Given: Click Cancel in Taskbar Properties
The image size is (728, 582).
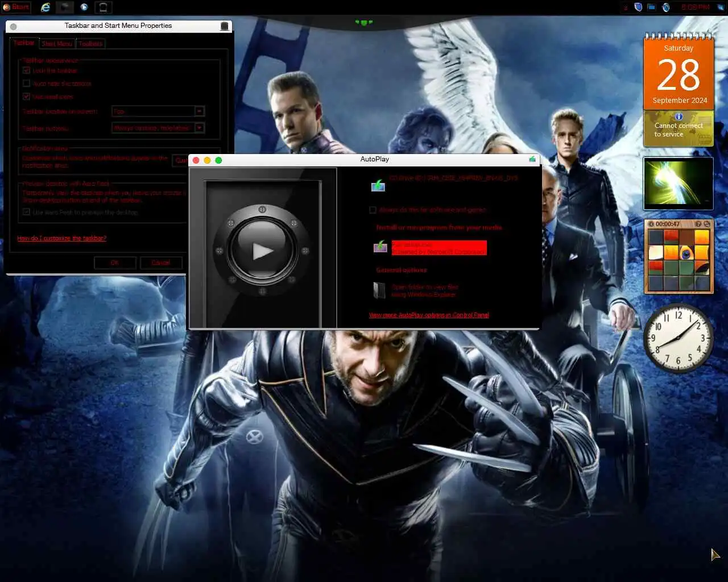Looking at the screenshot, I should (160, 263).
